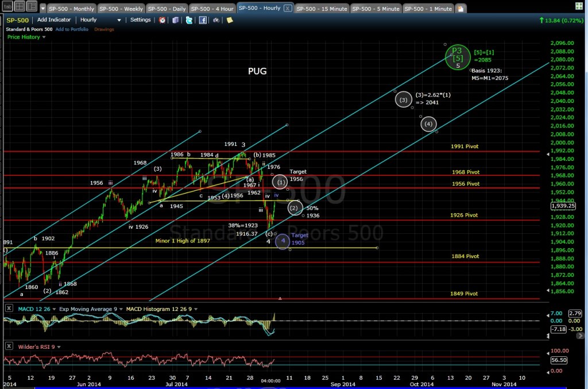Click the -7.18 MACD value box
Viewport: 588px width, 389px height.
coord(558,329)
